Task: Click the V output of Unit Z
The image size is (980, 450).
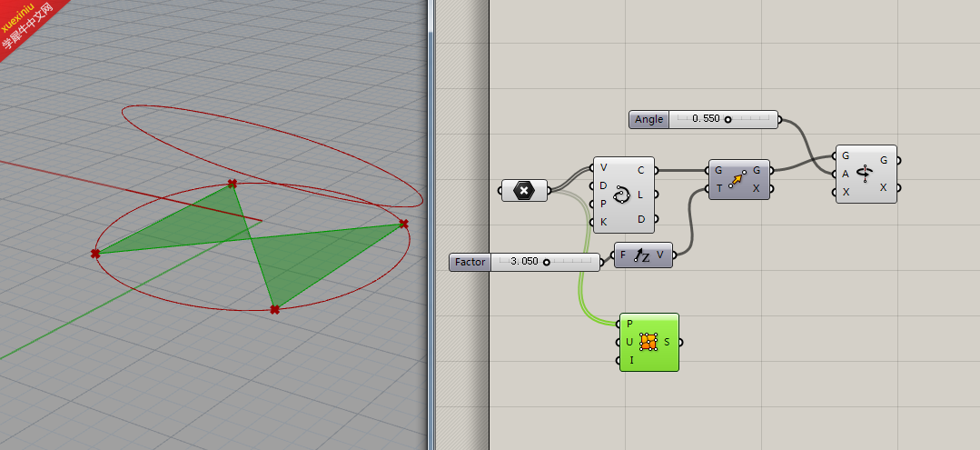Action: 660,255
